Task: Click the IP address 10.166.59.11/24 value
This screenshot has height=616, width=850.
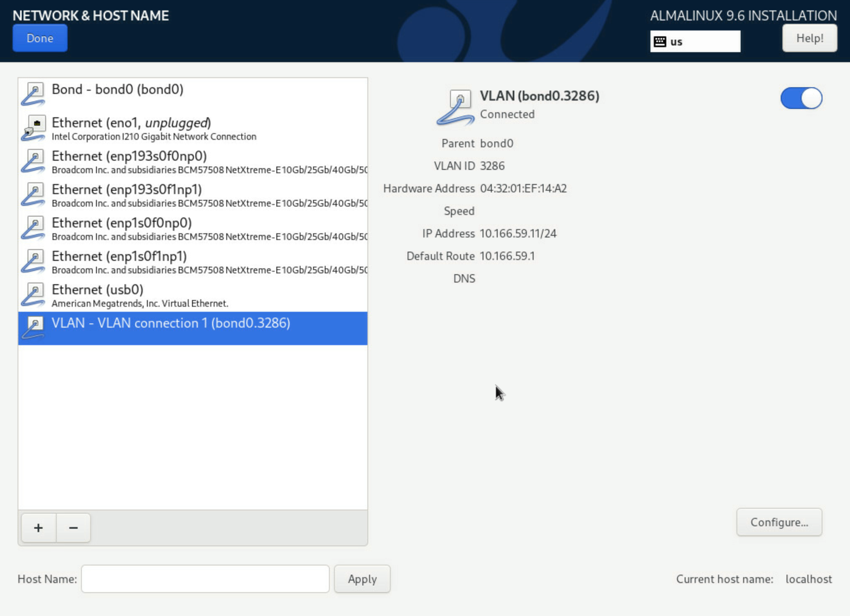Action: 518,233
